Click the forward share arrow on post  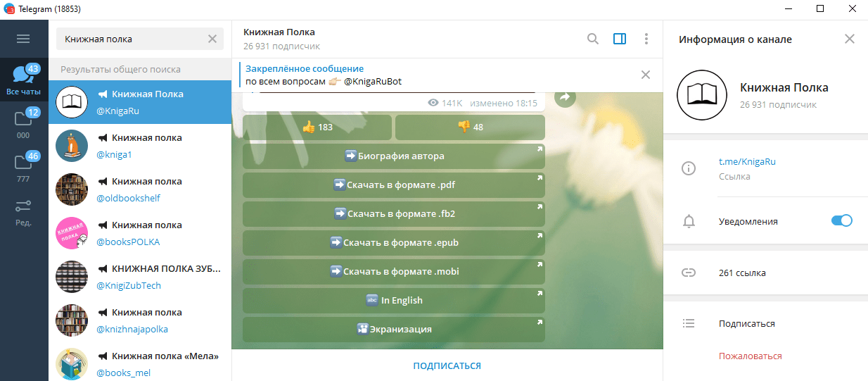(564, 97)
